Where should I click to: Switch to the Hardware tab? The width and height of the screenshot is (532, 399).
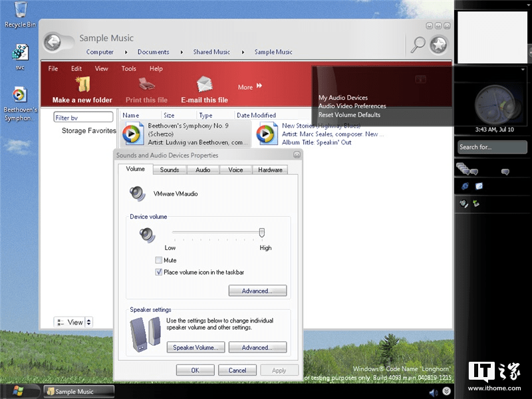(270, 170)
